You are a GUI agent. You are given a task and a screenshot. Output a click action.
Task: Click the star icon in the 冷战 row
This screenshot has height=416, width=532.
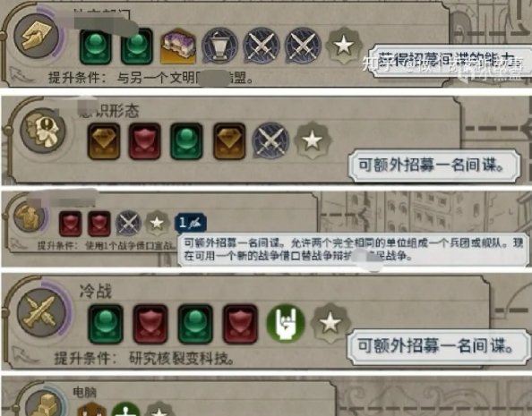330,322
